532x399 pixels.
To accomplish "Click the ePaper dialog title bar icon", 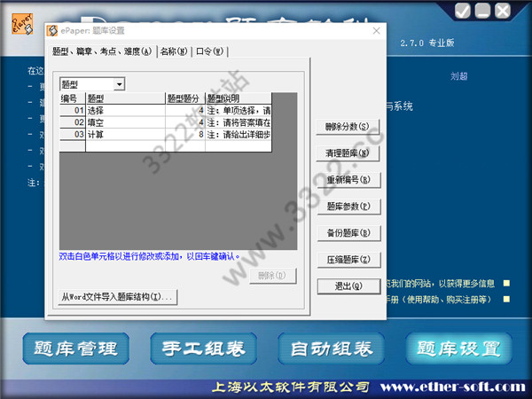I will [x=52, y=31].
